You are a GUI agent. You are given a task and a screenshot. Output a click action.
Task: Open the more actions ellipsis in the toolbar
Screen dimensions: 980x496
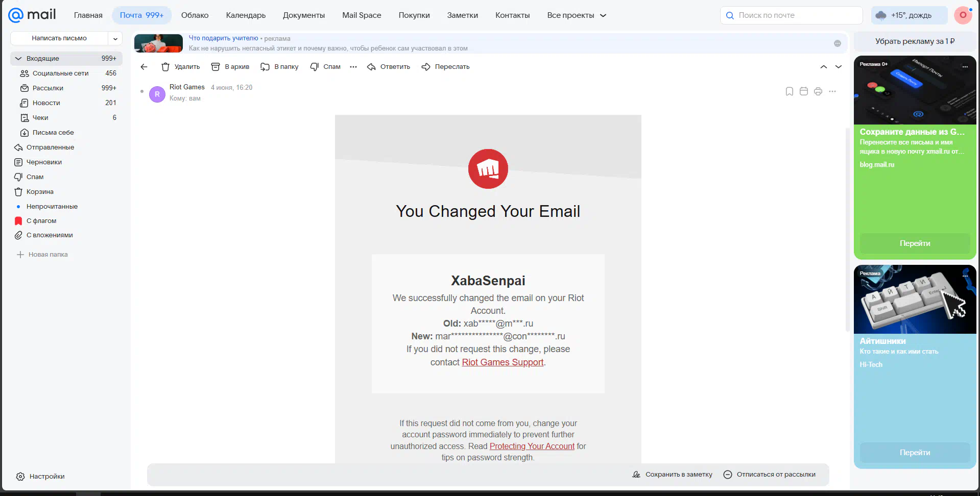pos(353,67)
